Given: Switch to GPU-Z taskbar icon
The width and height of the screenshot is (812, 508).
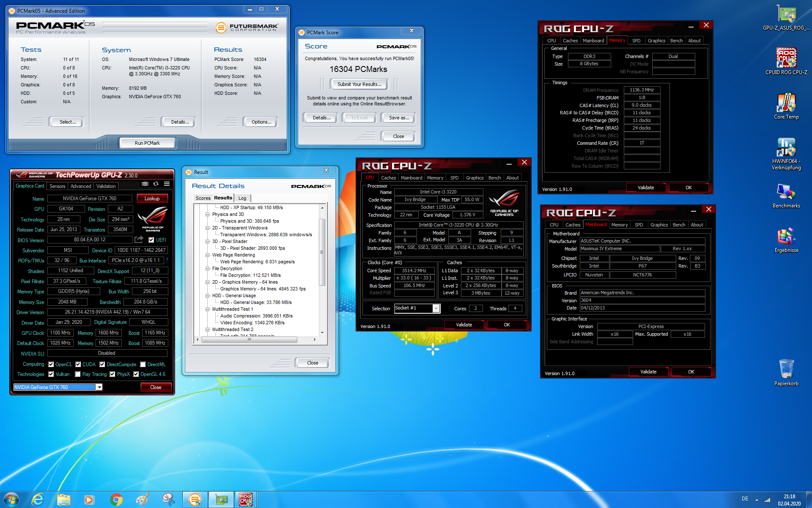Looking at the screenshot, I should click(x=221, y=500).
